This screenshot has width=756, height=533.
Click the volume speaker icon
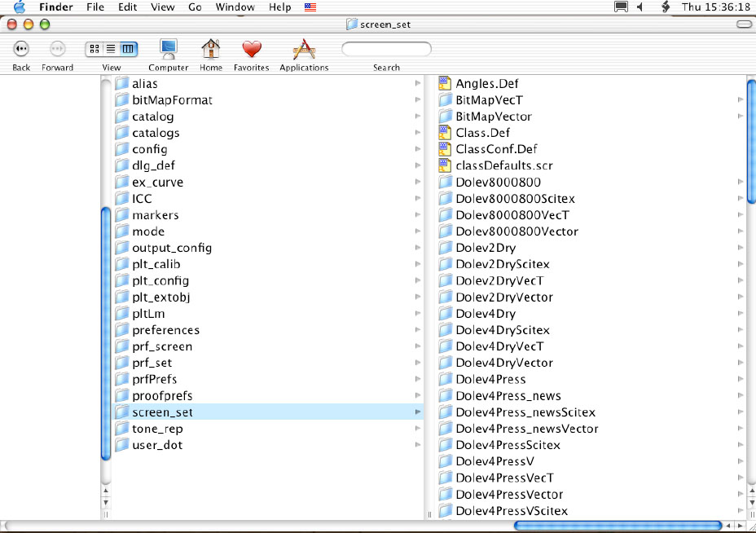640,7
